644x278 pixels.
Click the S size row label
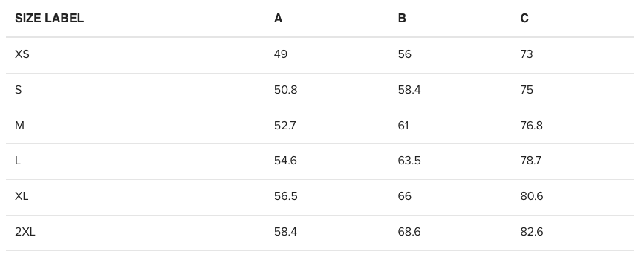[x=18, y=90]
